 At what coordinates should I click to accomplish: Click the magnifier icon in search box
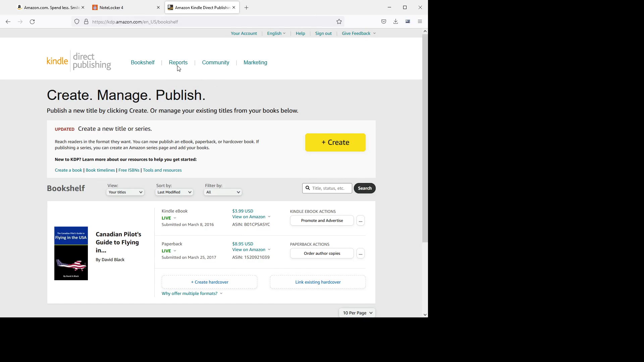point(308,188)
